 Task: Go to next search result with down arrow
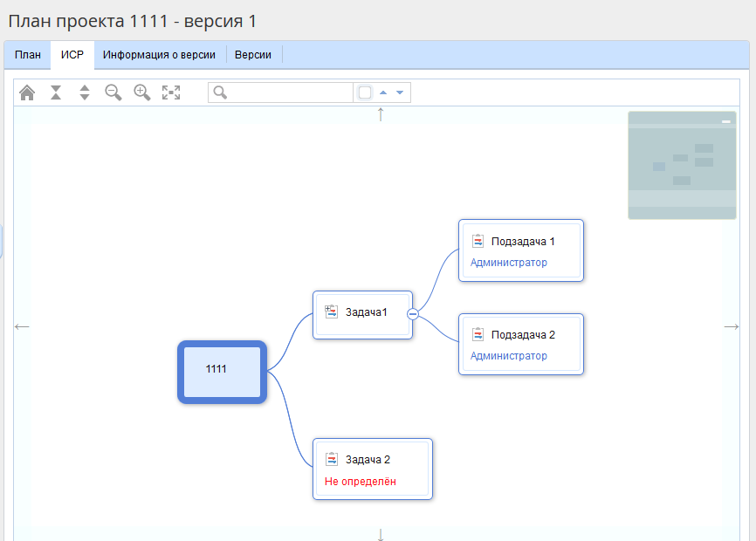[x=400, y=92]
